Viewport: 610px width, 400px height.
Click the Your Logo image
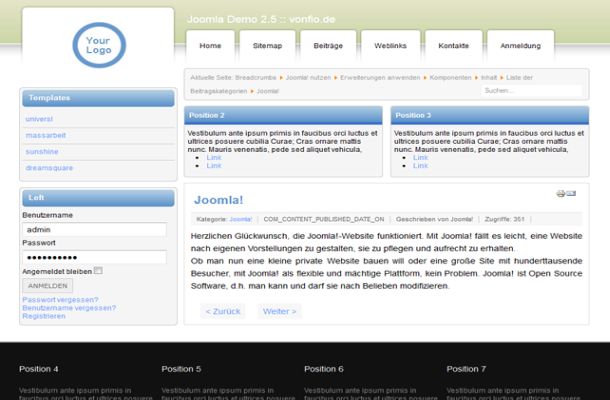(99, 45)
